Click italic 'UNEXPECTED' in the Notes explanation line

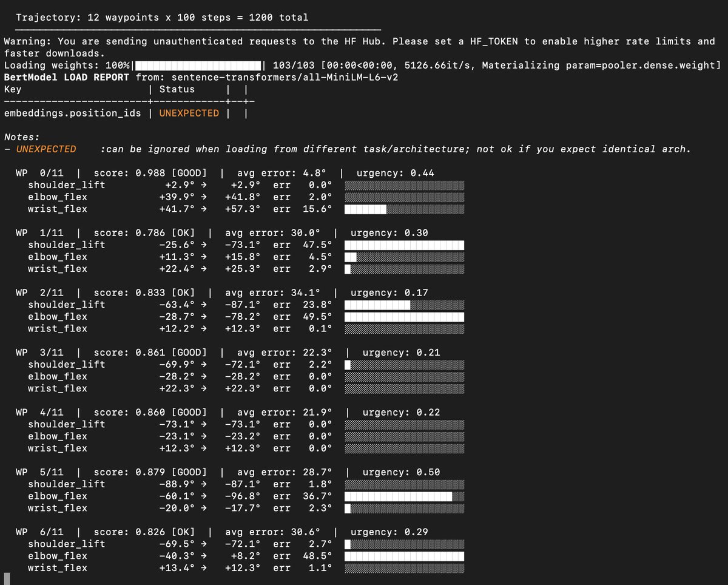point(46,149)
